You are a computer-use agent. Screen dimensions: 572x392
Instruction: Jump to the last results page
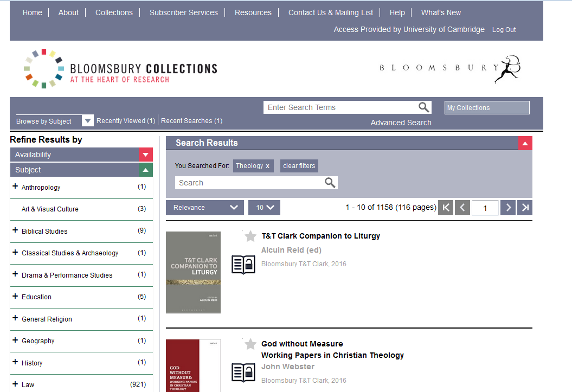click(525, 208)
